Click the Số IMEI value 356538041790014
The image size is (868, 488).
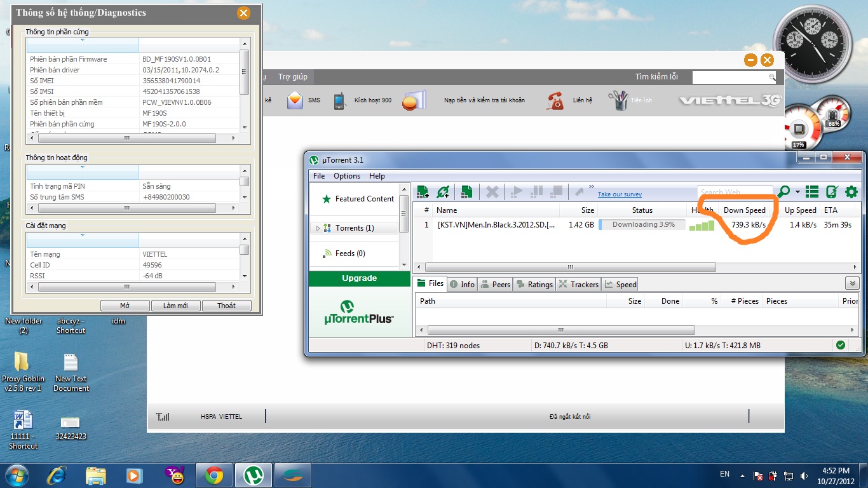(x=171, y=81)
